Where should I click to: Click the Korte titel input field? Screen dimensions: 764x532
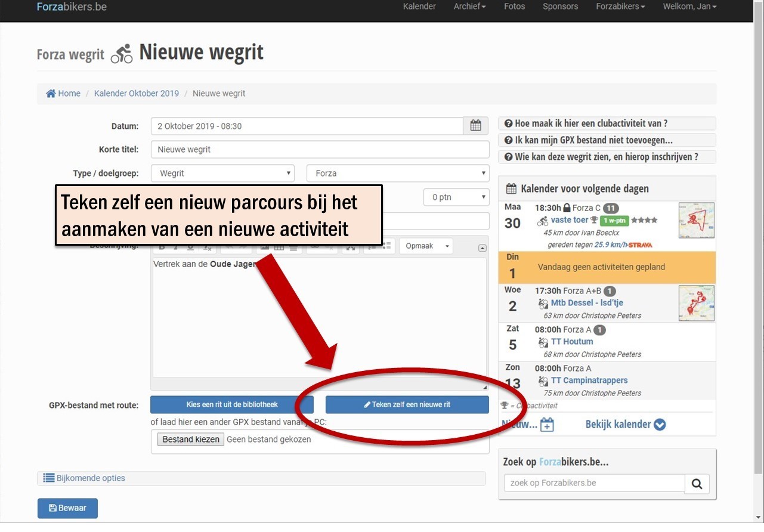pos(320,150)
